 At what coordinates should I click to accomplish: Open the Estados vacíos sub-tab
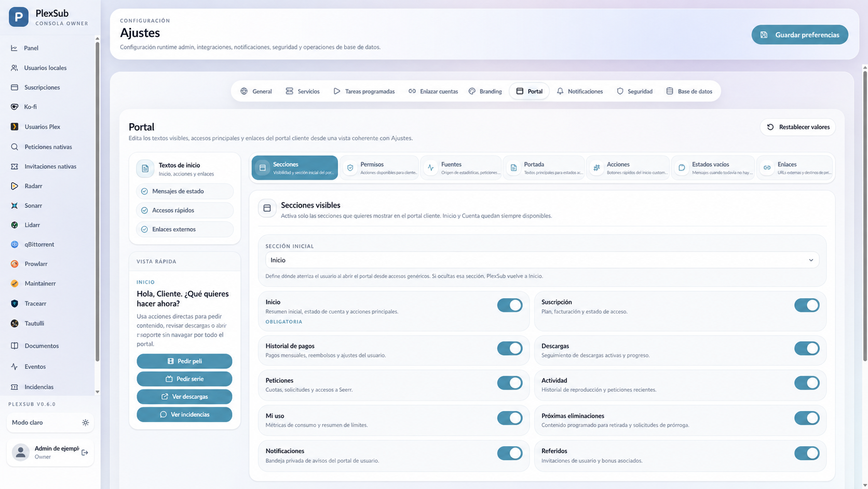[713, 168]
